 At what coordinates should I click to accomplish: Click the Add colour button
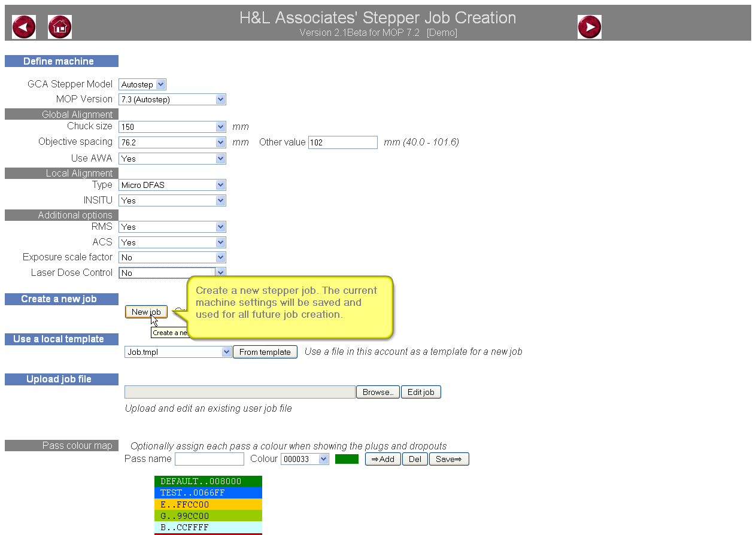tap(383, 459)
